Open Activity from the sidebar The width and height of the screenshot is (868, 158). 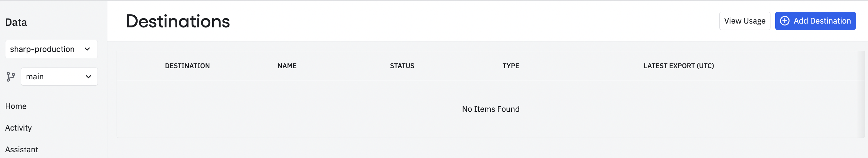(18, 128)
